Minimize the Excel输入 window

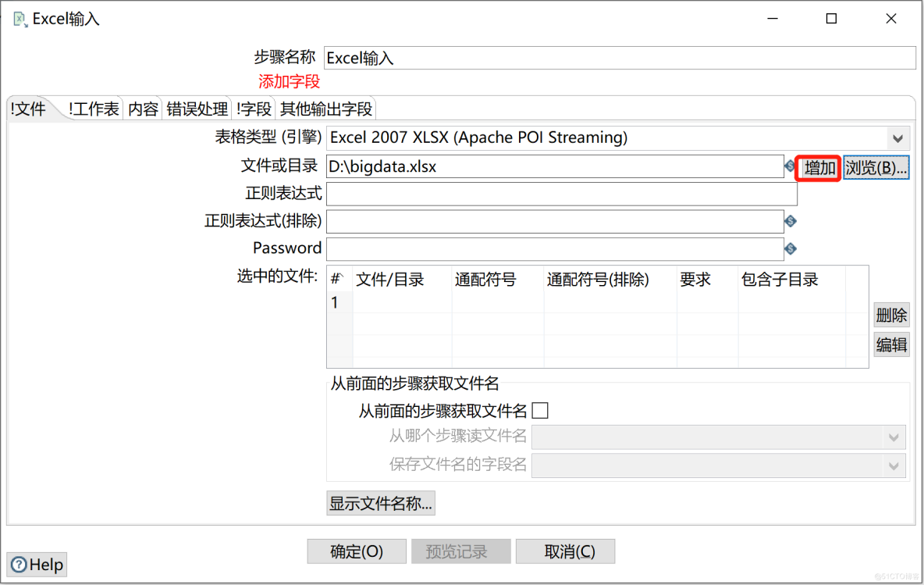pyautogui.click(x=773, y=19)
